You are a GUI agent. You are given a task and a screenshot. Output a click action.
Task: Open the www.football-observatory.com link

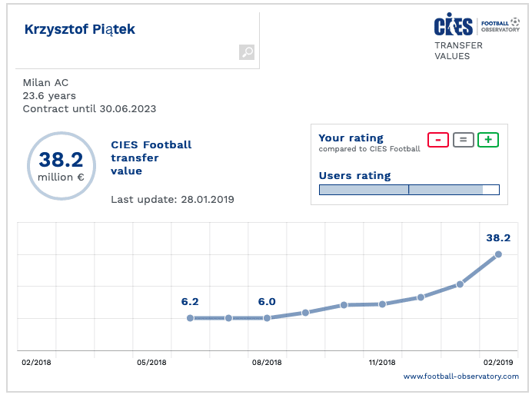click(461, 376)
